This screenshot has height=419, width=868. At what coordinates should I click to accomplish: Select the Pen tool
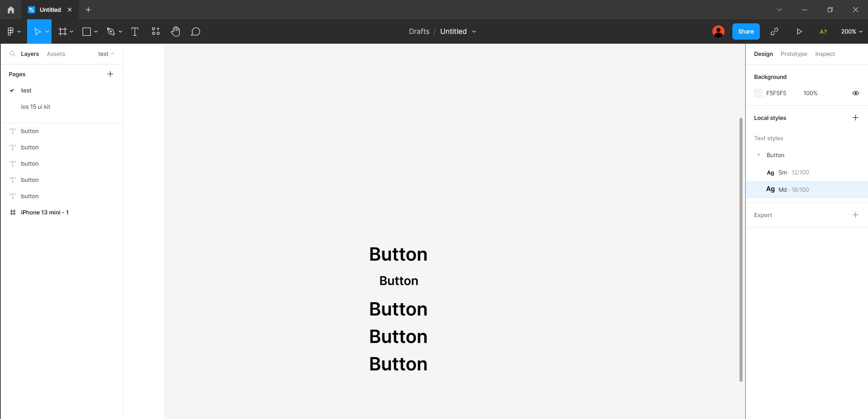pos(111,32)
